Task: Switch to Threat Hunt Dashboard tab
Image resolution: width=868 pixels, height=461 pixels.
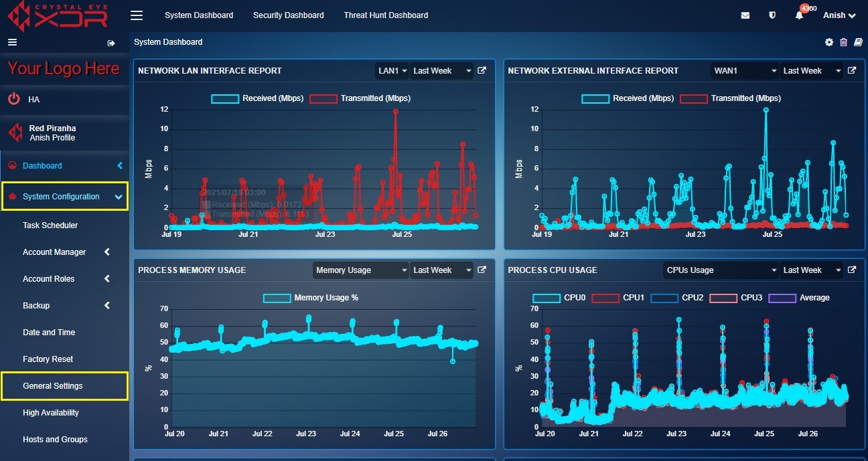Action: 386,15
